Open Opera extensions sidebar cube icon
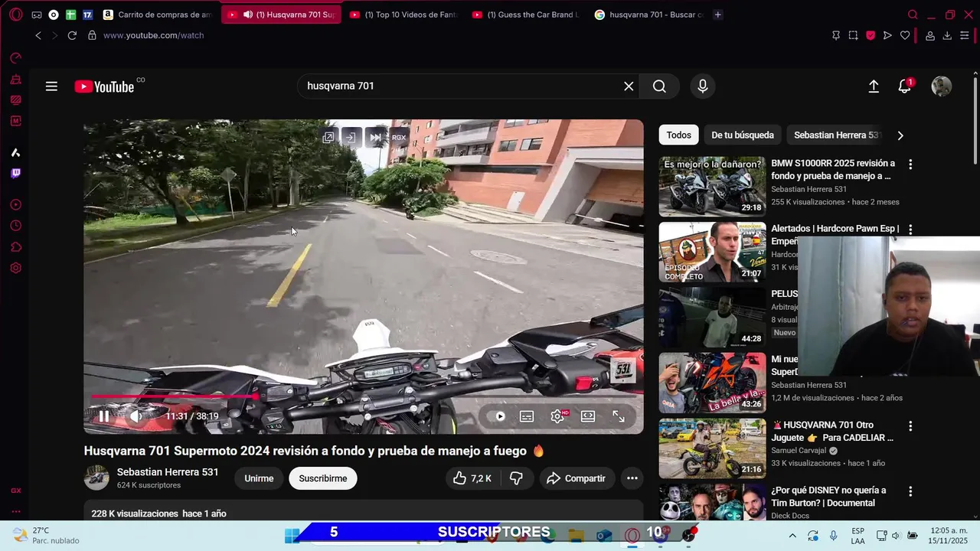This screenshot has width=980, height=551. 15,247
